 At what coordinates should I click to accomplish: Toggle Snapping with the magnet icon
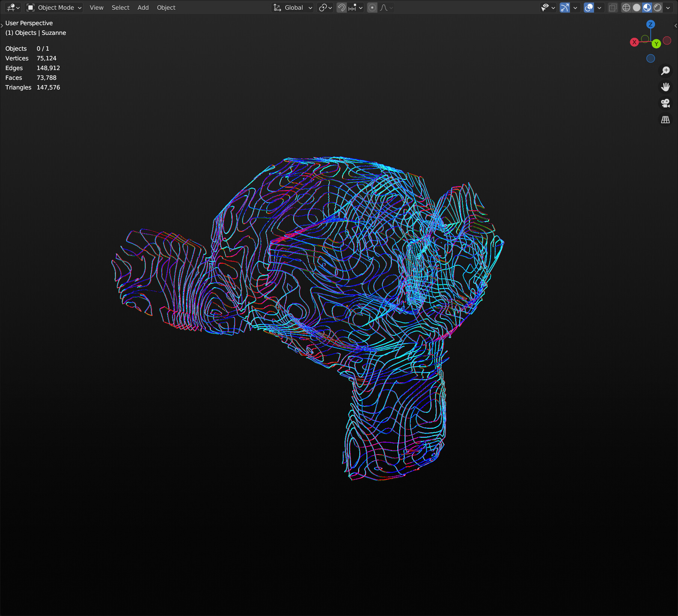tap(341, 7)
